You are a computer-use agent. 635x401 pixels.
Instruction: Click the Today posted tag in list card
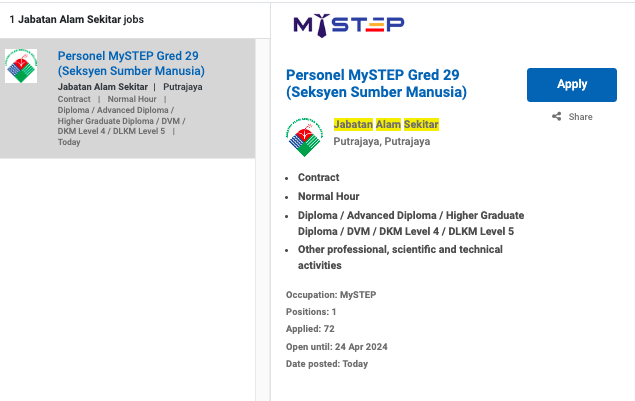pos(69,142)
